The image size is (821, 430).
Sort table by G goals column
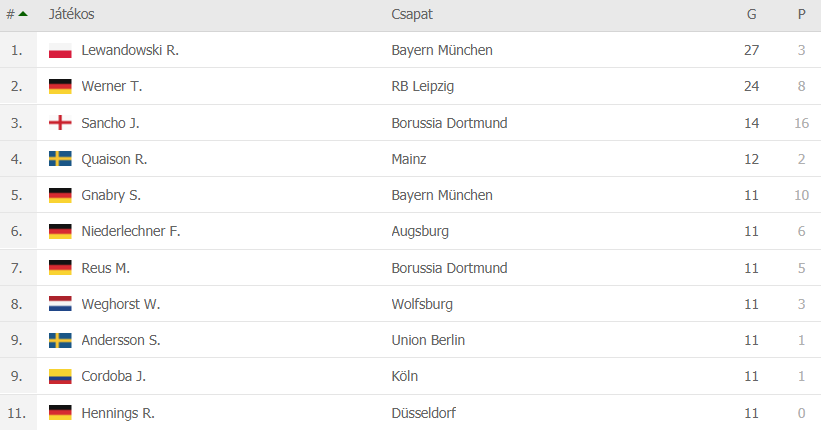tap(751, 14)
